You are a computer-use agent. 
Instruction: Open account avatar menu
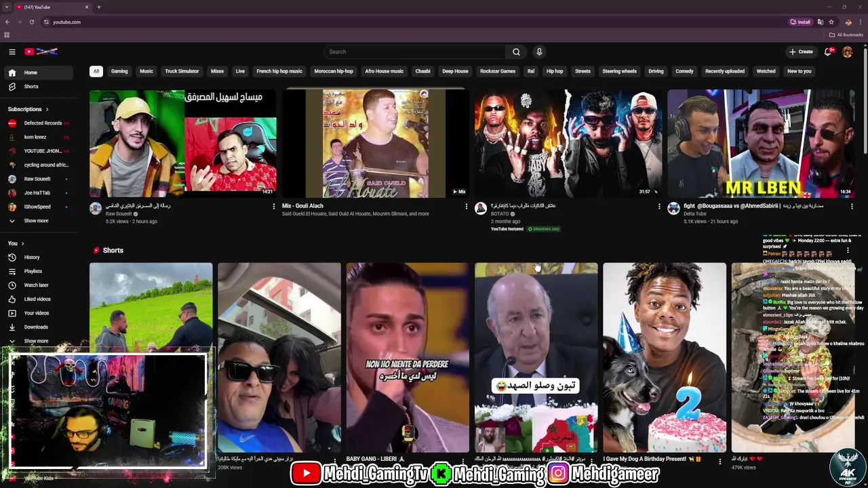847,52
